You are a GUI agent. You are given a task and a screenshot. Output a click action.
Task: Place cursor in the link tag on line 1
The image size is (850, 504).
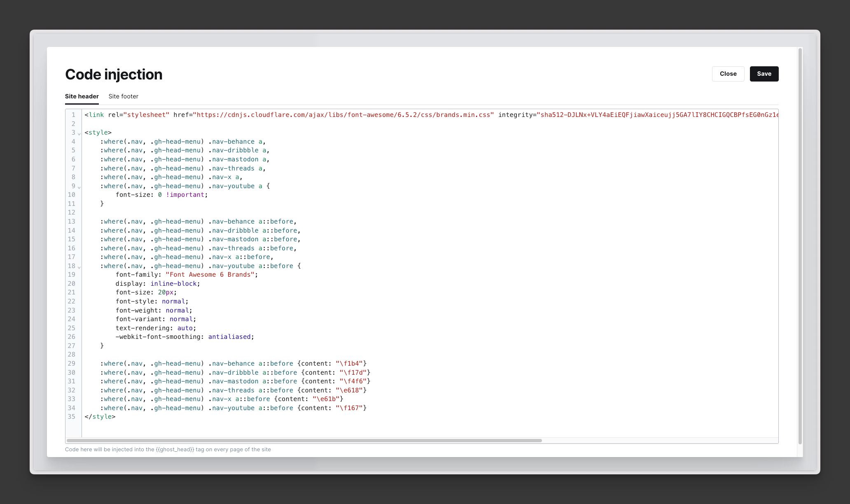(94, 115)
